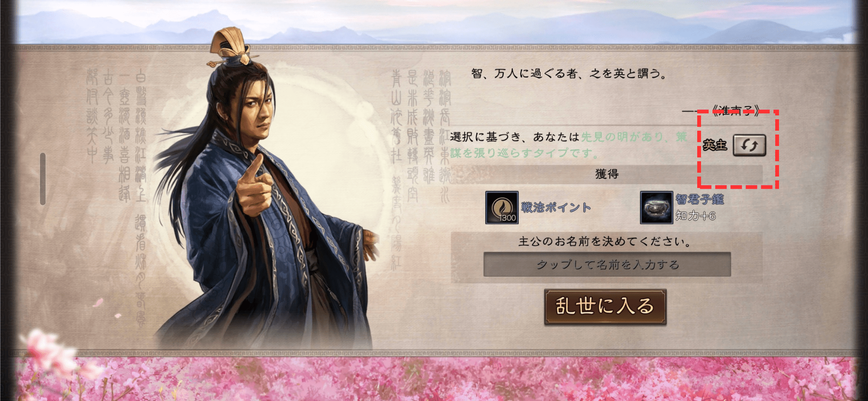Tap the 智君子鑑 treasure item icon
Screen dimensions: 868x401
click(657, 208)
